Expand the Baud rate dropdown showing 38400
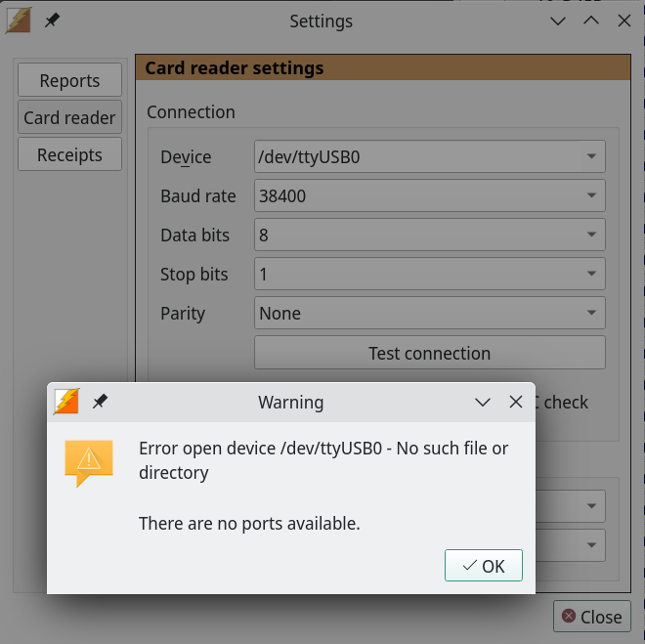 click(429, 195)
